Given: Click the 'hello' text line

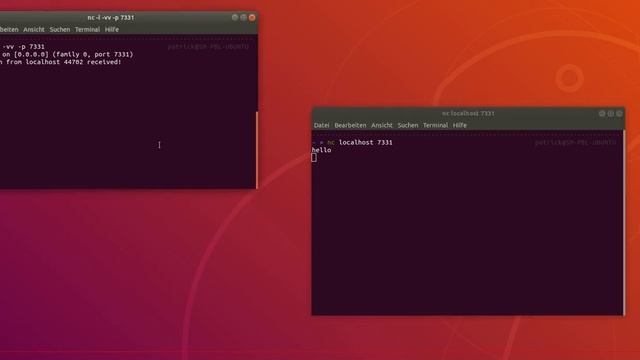Looking at the screenshot, I should coord(321,150).
